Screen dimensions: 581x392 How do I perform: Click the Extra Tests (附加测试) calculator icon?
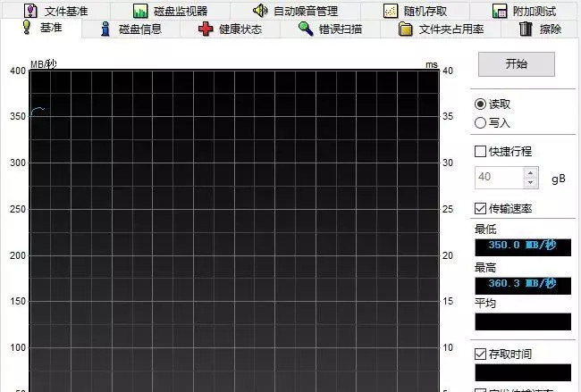[x=499, y=11]
